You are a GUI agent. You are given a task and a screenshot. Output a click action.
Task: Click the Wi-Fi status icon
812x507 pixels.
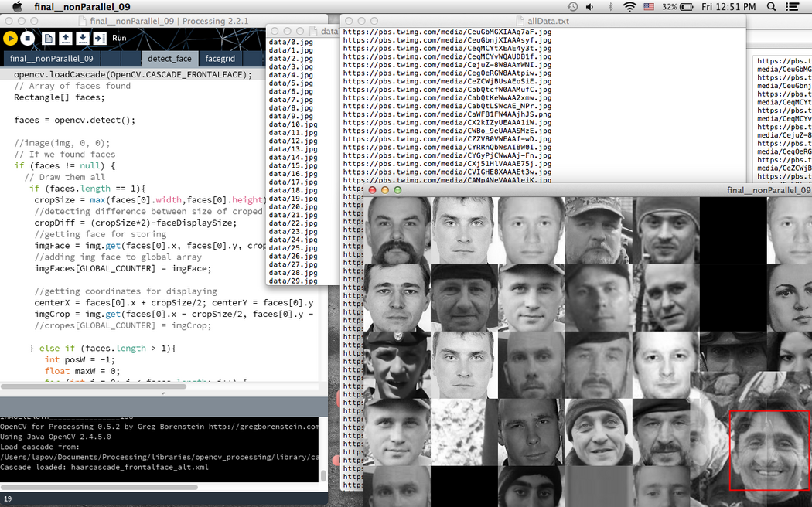point(629,7)
